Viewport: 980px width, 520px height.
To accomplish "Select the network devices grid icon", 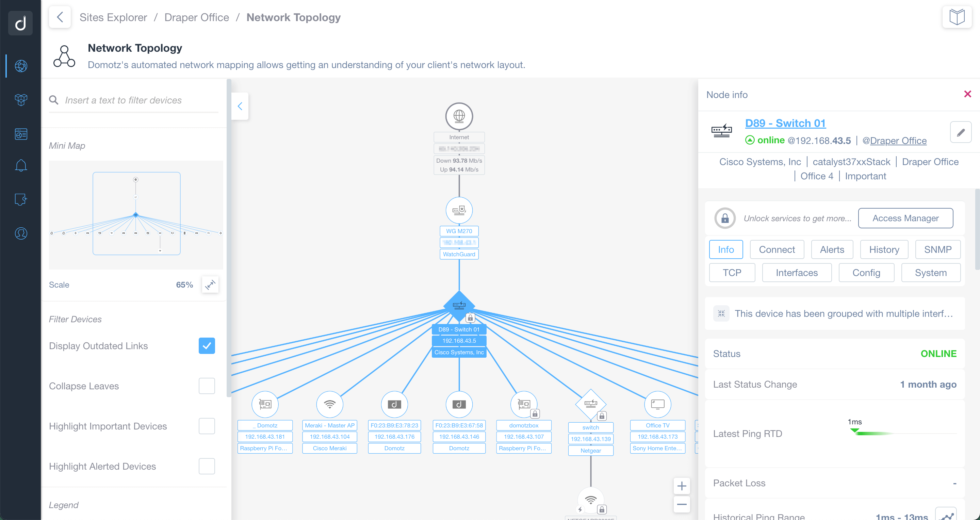I will (20, 99).
